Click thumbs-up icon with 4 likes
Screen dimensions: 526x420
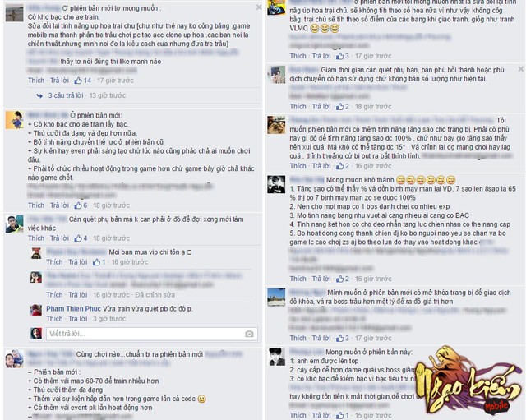78,238
